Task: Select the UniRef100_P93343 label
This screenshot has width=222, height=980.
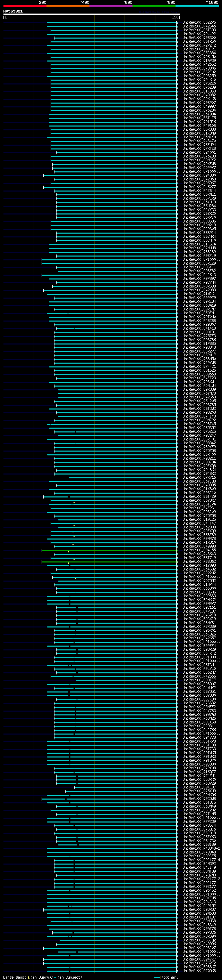Action: pyautogui.click(x=199, y=347)
